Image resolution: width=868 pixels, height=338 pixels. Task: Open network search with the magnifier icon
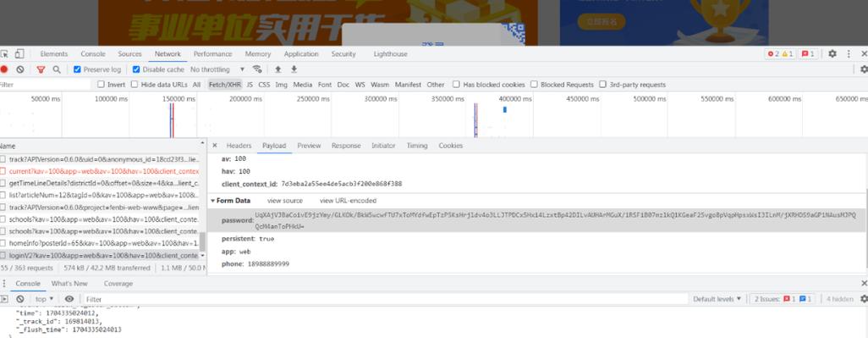coord(57,69)
